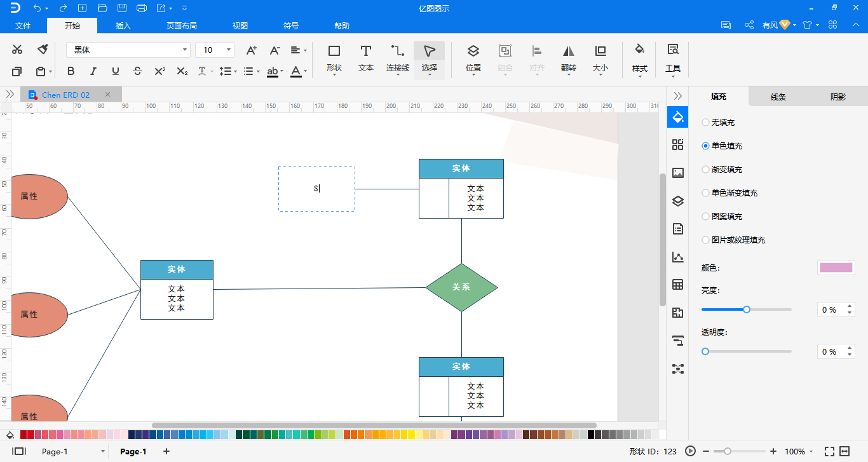Click zoom in plus button
This screenshot has width=868, height=462.
(x=773, y=451)
